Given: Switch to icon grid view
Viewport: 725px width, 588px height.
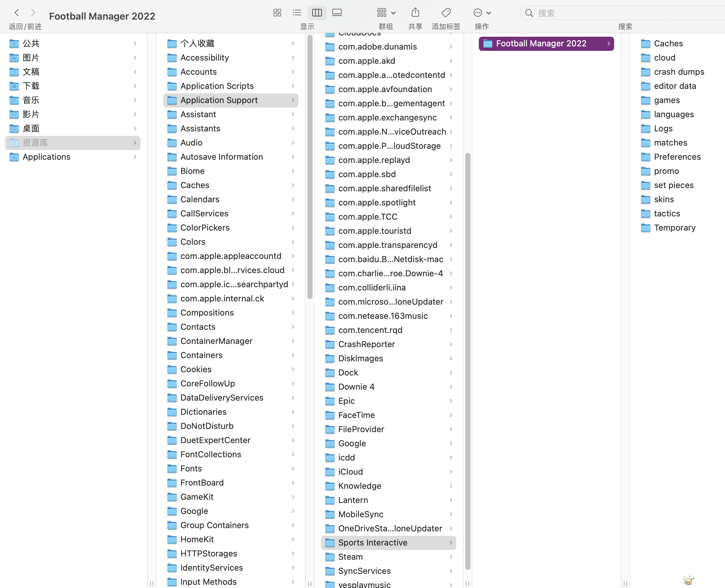Looking at the screenshot, I should pos(277,13).
